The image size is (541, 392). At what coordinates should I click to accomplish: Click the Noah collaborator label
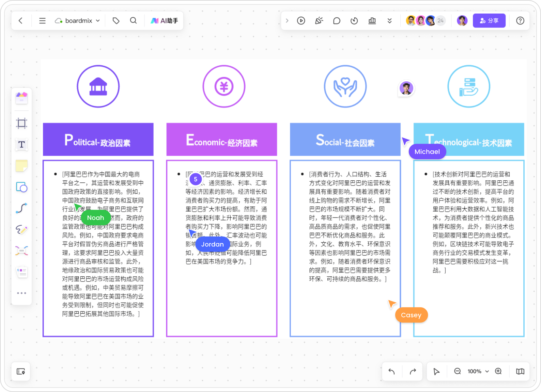tap(95, 218)
